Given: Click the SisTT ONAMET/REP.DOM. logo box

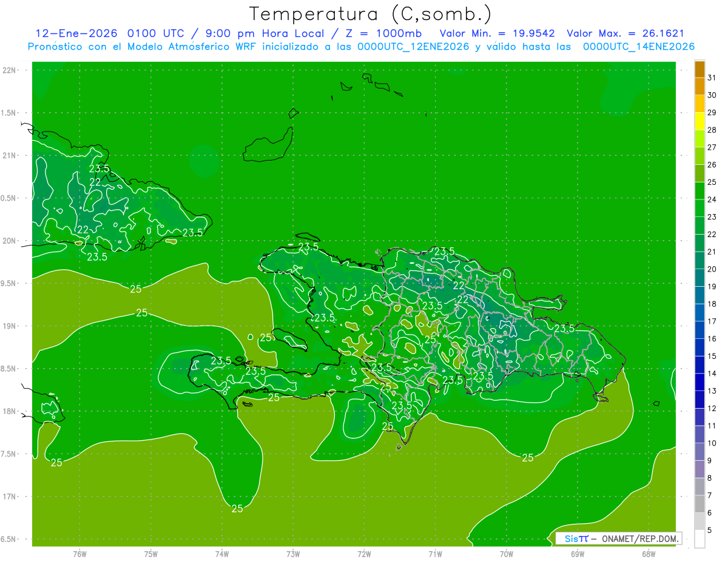Looking at the screenshot, I should 619,538.
